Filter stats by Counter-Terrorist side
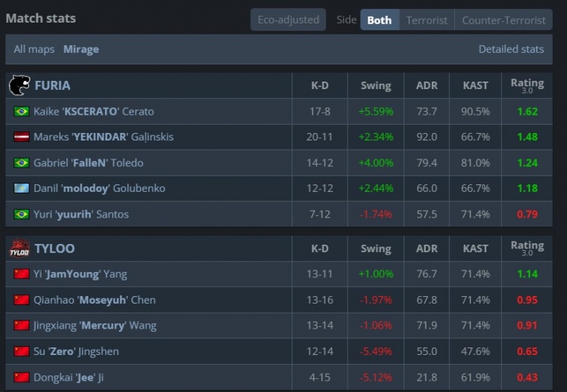The image size is (567, 392). click(x=503, y=20)
